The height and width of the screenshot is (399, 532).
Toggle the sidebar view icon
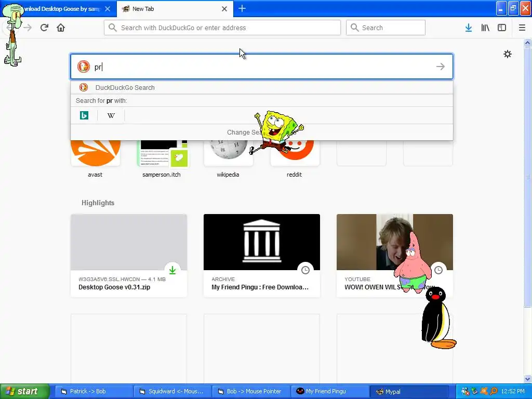tap(502, 28)
